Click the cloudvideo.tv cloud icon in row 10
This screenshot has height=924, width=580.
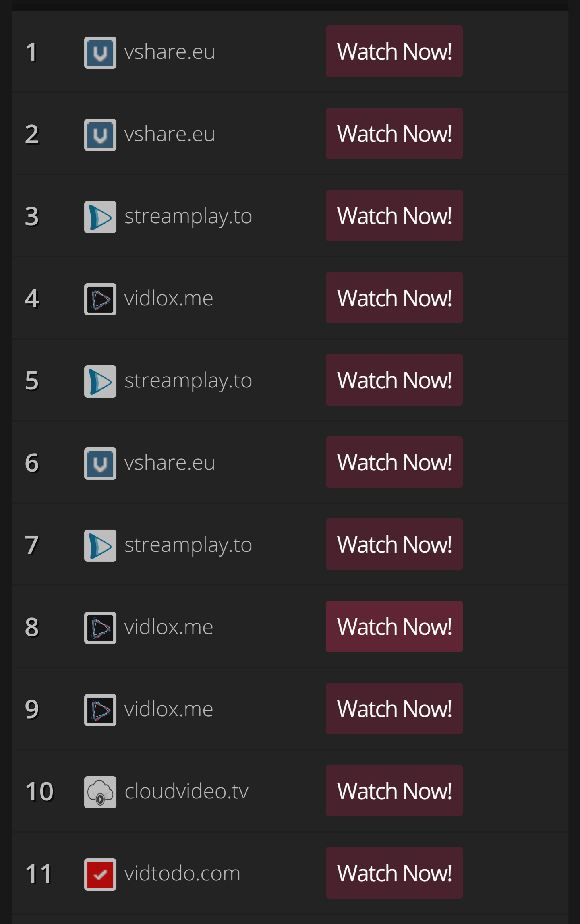click(x=100, y=792)
